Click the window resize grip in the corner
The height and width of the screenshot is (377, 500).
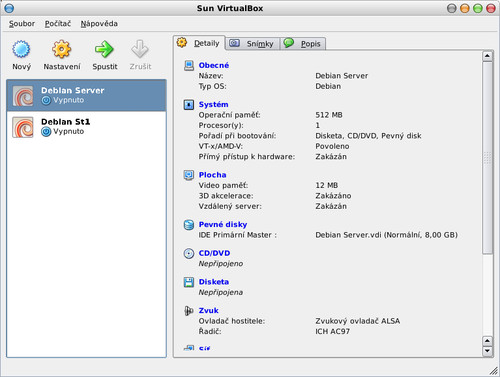click(494, 371)
